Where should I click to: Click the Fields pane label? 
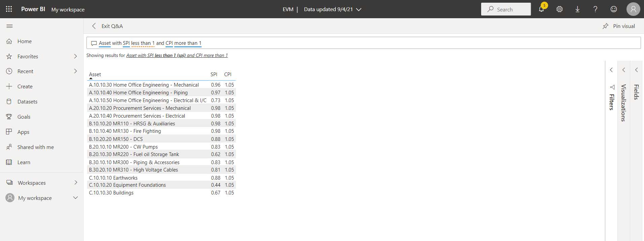pos(636,92)
